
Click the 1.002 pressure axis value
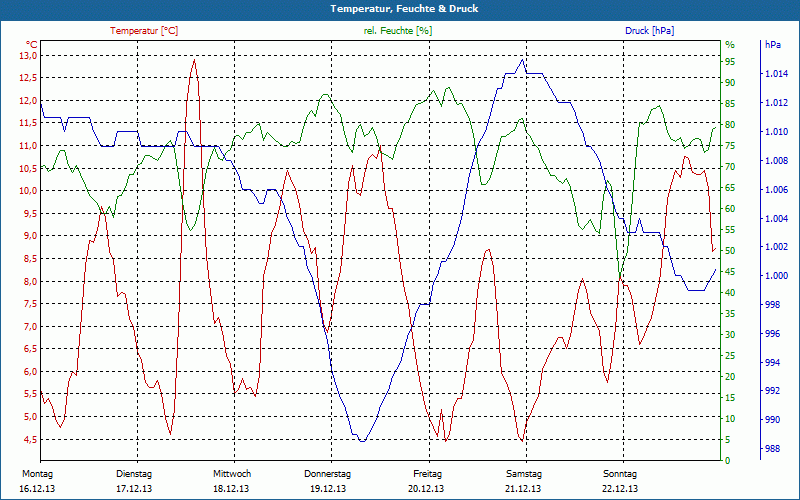point(777,247)
